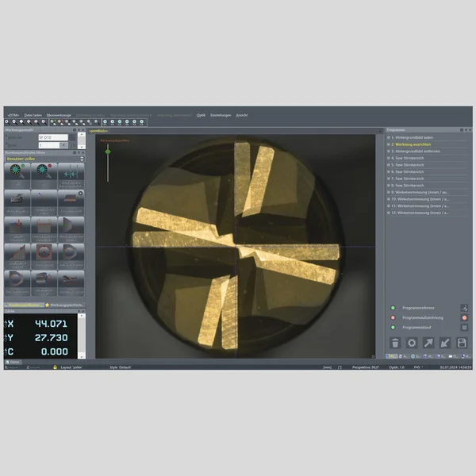Viewport: 476px width, 476px height.
Task: Click the down-left arrow import icon
Action: pos(445,343)
